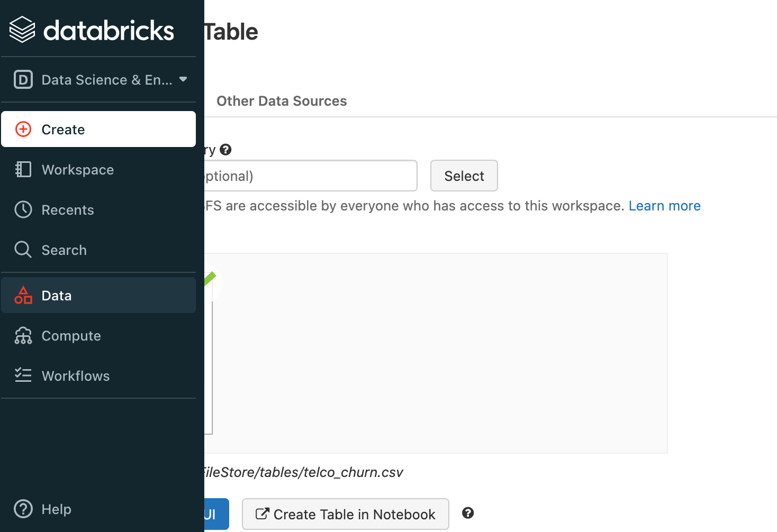
Task: Click the Compute cluster icon
Action: 23,335
